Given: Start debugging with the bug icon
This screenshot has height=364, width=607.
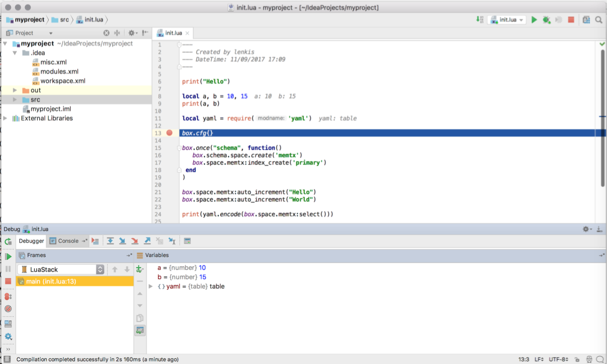Looking at the screenshot, I should point(546,20).
